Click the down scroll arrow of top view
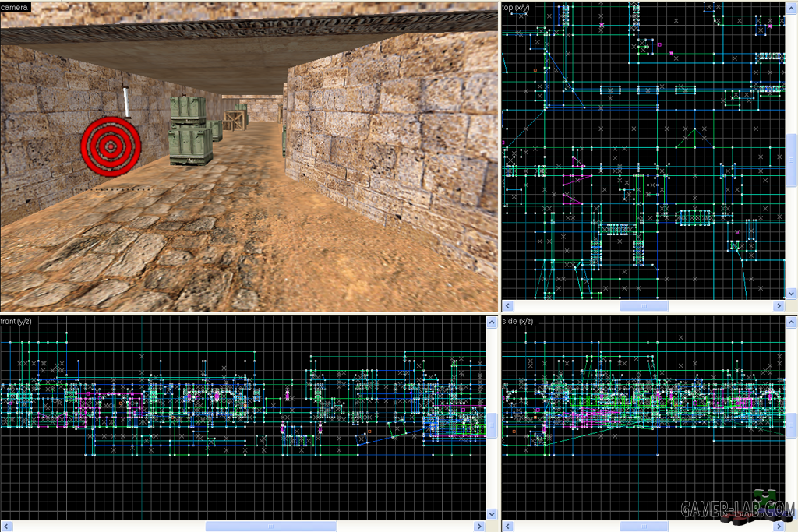Image resolution: width=798 pixels, height=532 pixels. (792, 294)
